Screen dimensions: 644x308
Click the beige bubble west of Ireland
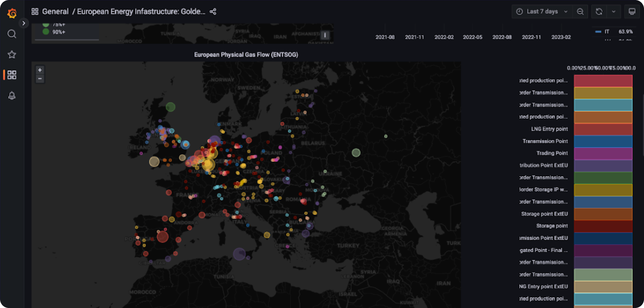[154, 162]
